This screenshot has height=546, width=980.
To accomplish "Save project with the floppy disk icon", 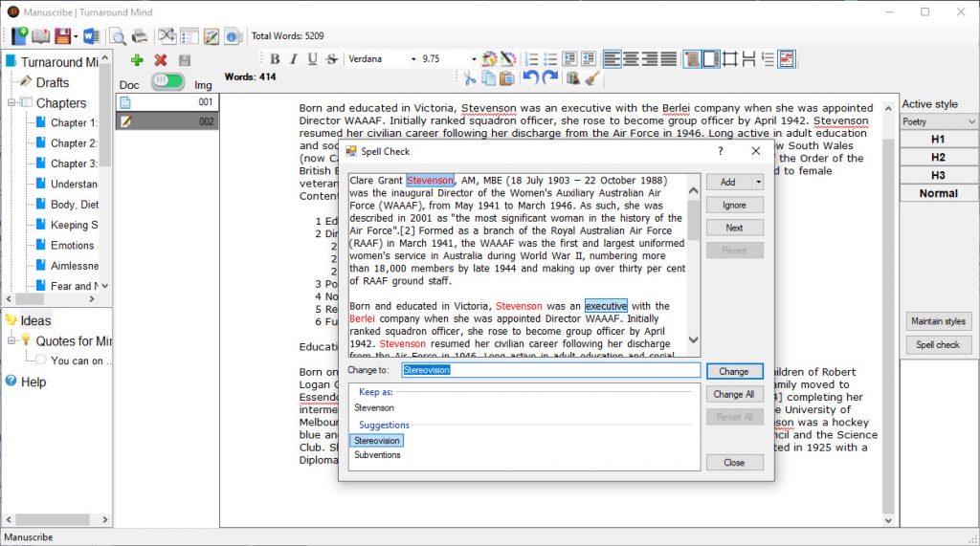I will click(x=62, y=35).
